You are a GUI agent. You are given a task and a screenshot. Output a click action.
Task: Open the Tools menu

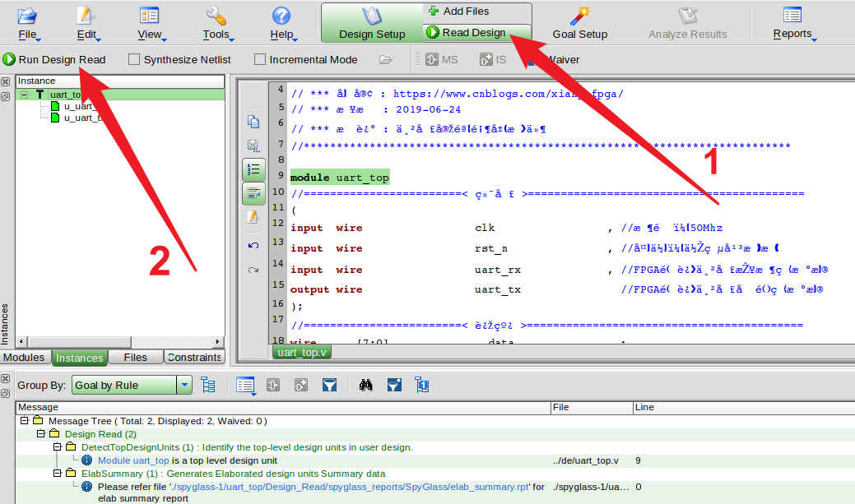pyautogui.click(x=216, y=23)
